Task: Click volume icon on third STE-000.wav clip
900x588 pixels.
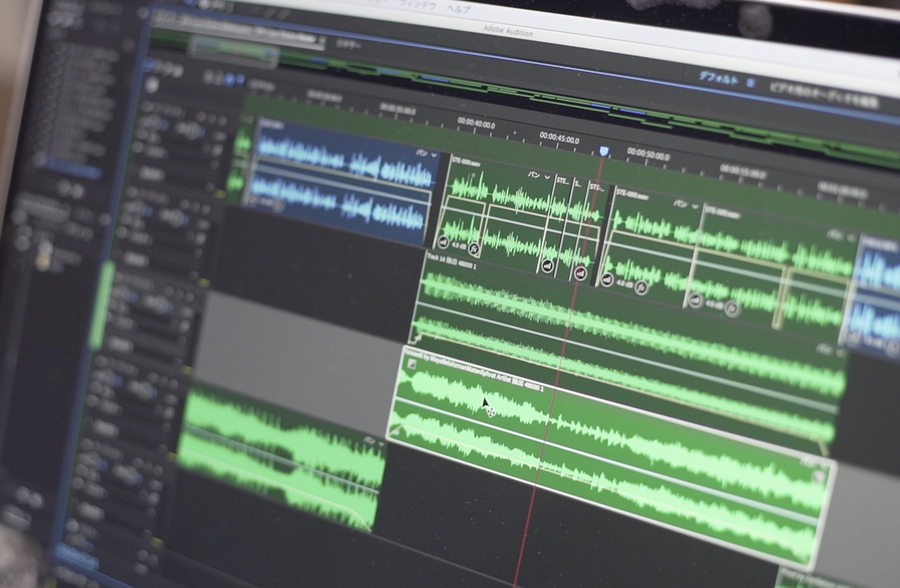Action: (x=696, y=300)
